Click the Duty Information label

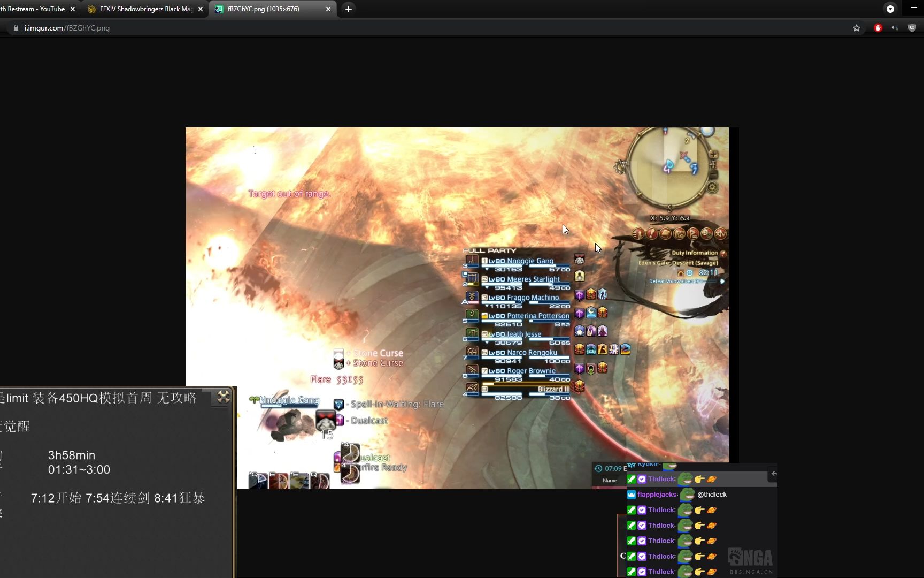(x=695, y=253)
